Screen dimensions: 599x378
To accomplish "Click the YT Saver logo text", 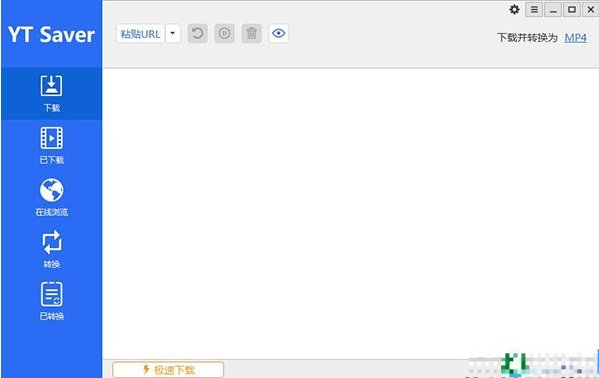I will coord(51,35).
